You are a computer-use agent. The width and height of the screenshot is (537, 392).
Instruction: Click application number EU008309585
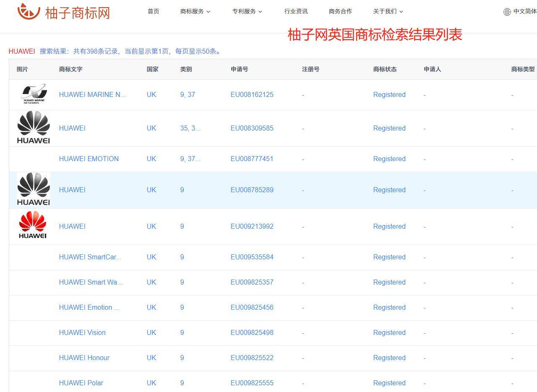(x=252, y=128)
